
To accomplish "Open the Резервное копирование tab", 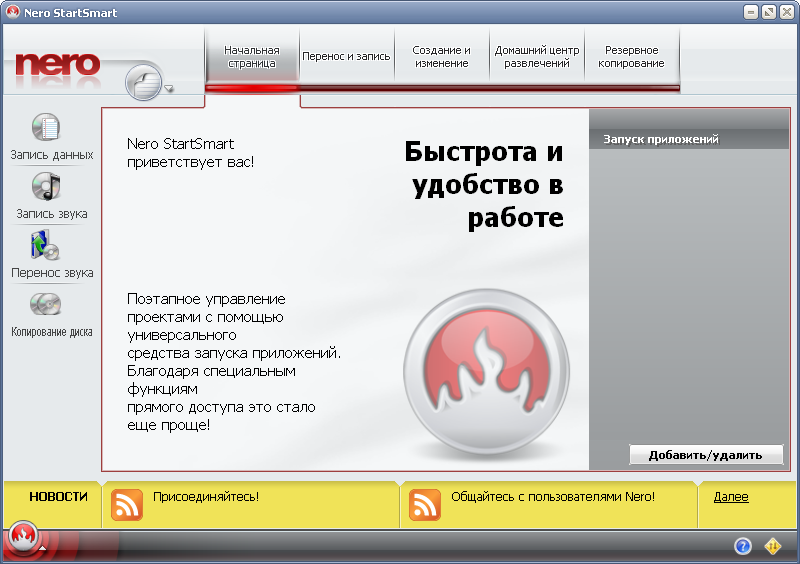I will (x=632, y=57).
